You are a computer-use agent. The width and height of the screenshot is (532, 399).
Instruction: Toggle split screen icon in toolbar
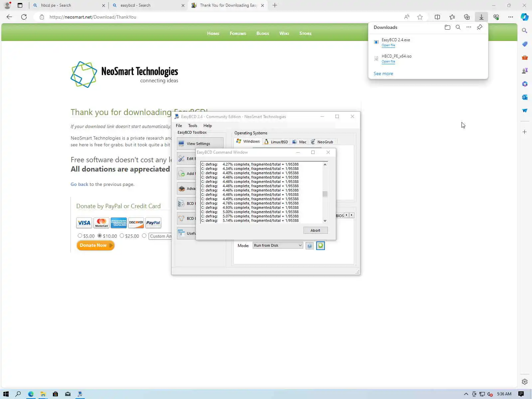tap(437, 17)
